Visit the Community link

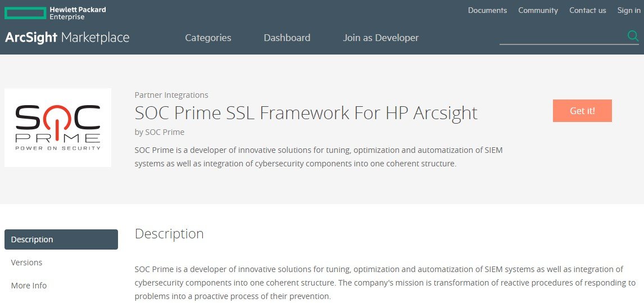point(538,10)
